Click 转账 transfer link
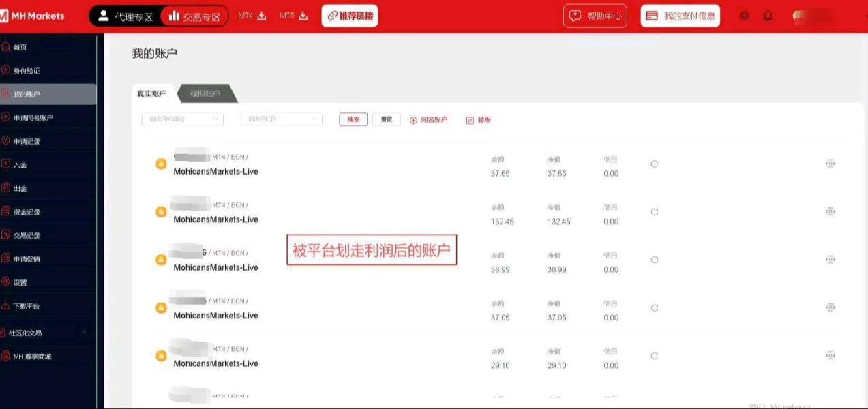868x409 pixels. coord(478,120)
